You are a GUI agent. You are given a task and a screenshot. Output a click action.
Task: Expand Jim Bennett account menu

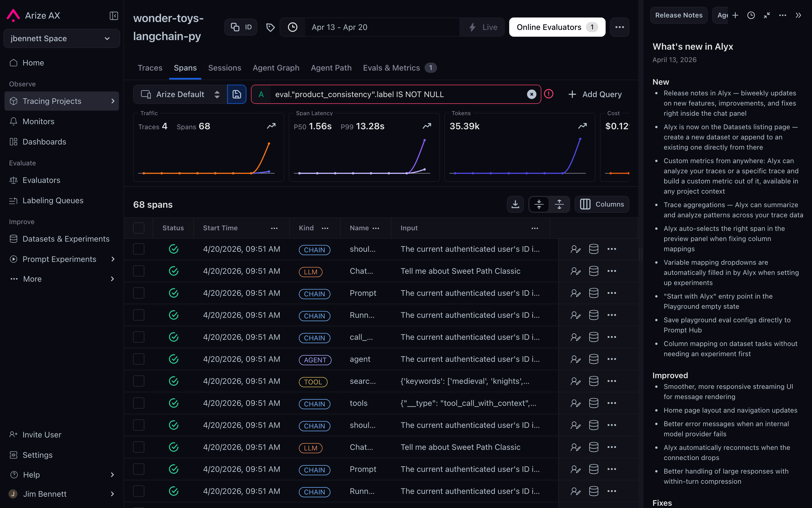coord(113,494)
